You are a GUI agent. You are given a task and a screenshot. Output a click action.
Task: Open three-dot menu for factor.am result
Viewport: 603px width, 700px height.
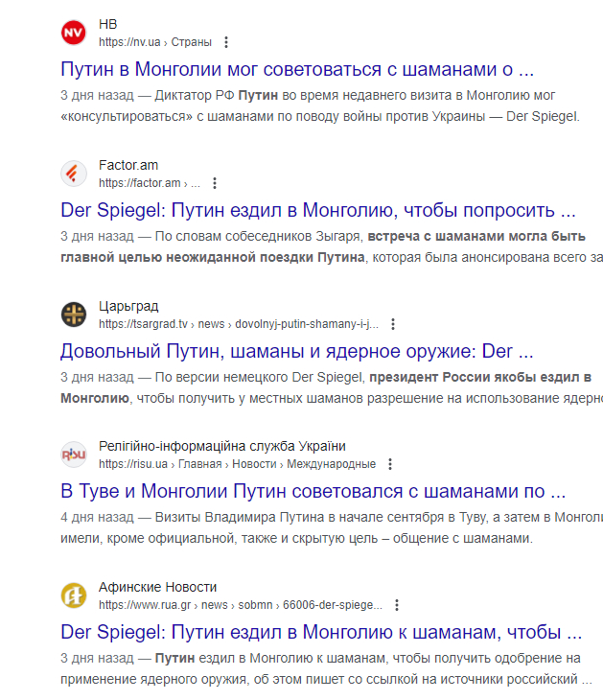(x=215, y=183)
